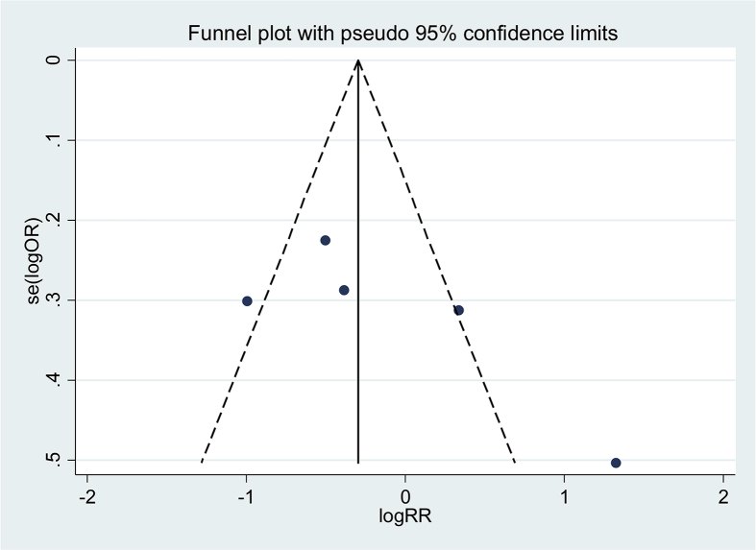Click the funnel plot title text
Viewport: 756px width, 550px height.
pyautogui.click(x=402, y=35)
